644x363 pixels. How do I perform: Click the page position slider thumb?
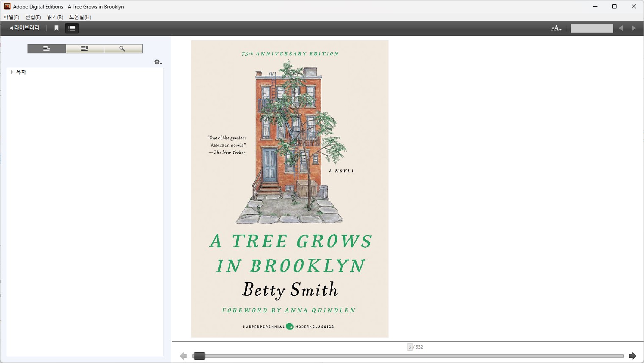coord(199,356)
